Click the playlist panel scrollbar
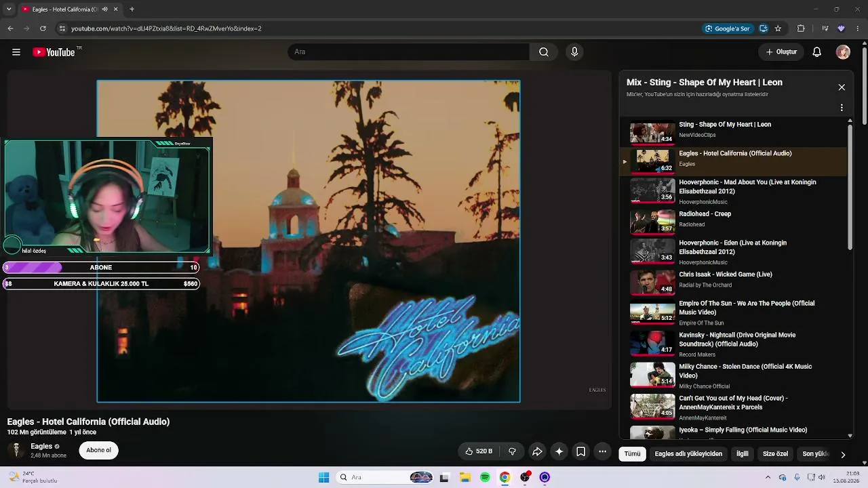Image resolution: width=868 pixels, height=488 pixels. click(x=850, y=186)
